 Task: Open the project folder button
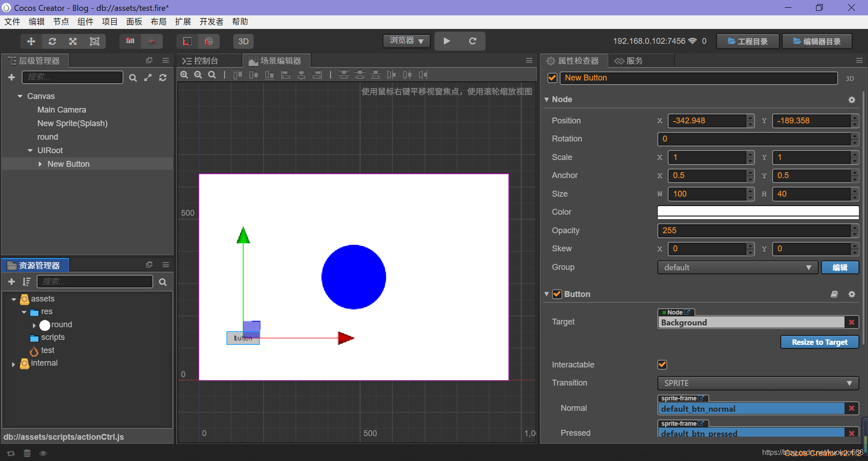[x=748, y=41]
